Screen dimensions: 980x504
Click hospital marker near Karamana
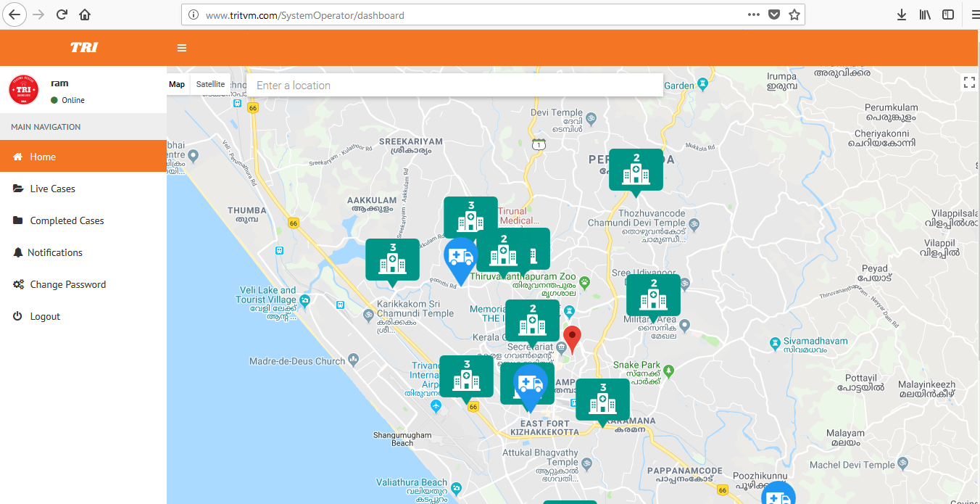click(x=602, y=400)
